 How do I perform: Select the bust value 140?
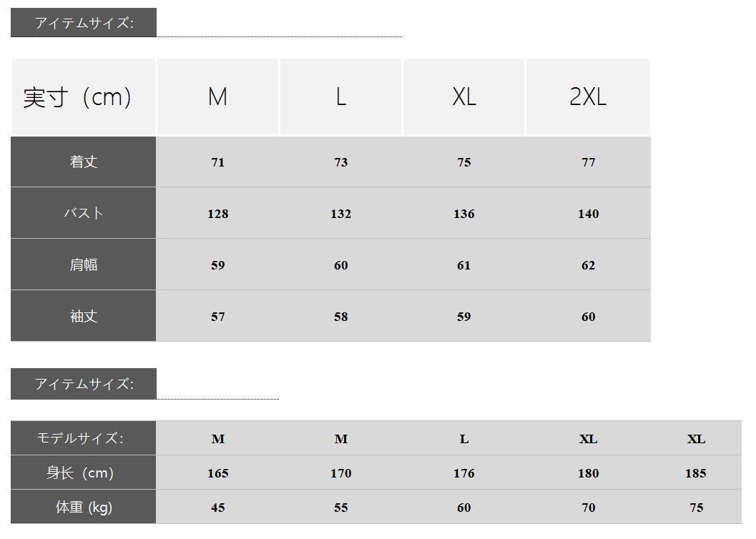point(588,214)
